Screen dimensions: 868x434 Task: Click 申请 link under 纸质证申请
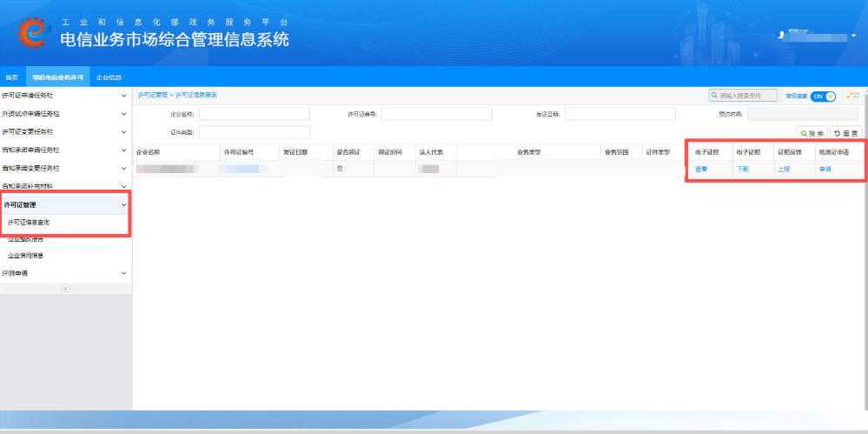(x=825, y=169)
